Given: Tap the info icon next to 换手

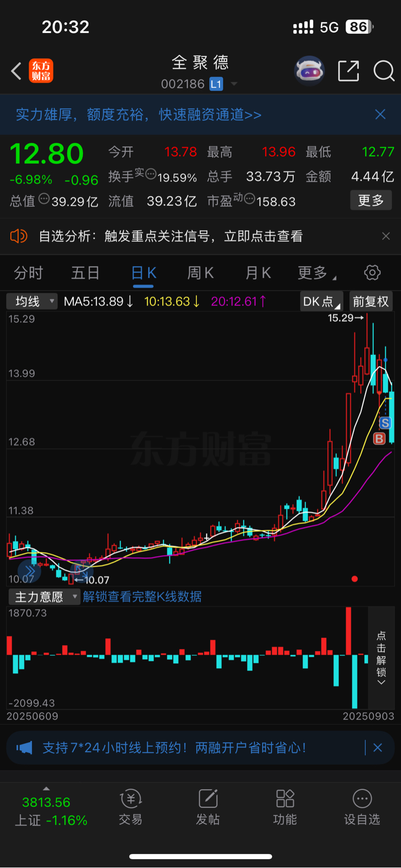Looking at the screenshot, I should pyautogui.click(x=151, y=174).
